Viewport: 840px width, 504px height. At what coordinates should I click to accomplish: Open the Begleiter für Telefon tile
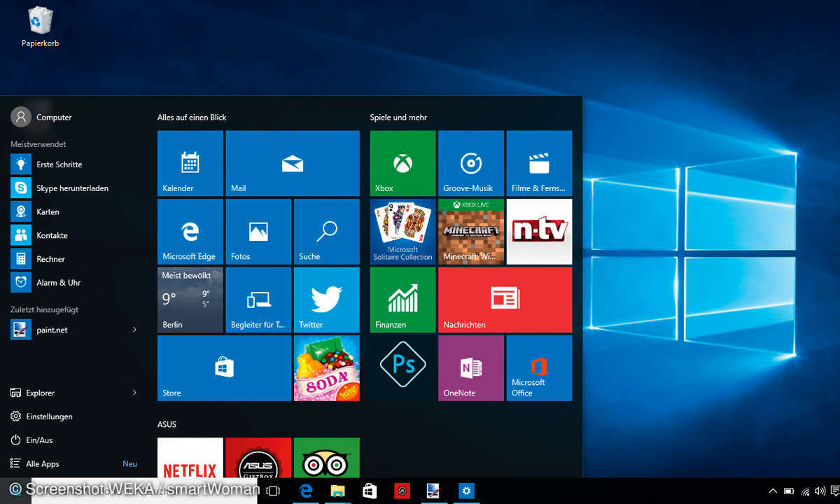point(258,300)
